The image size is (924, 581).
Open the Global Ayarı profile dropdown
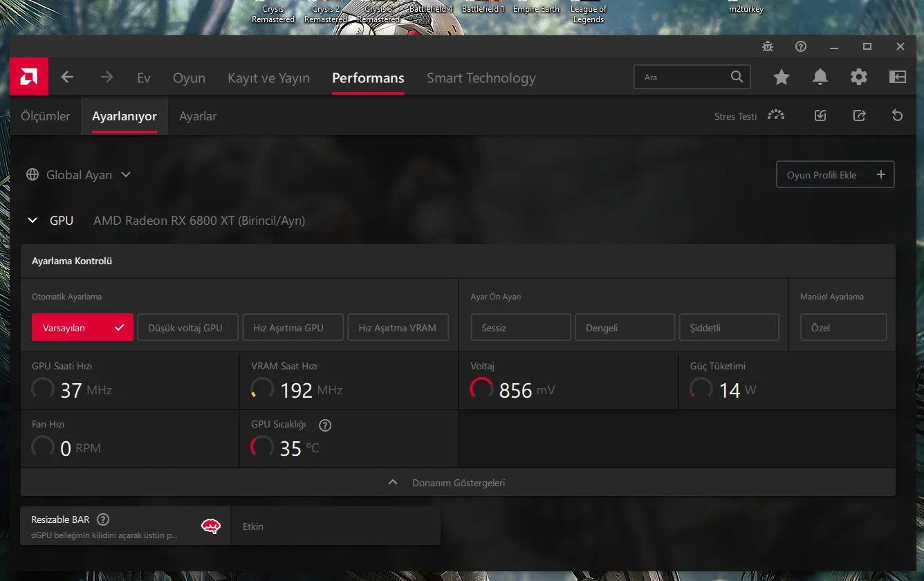click(x=79, y=175)
